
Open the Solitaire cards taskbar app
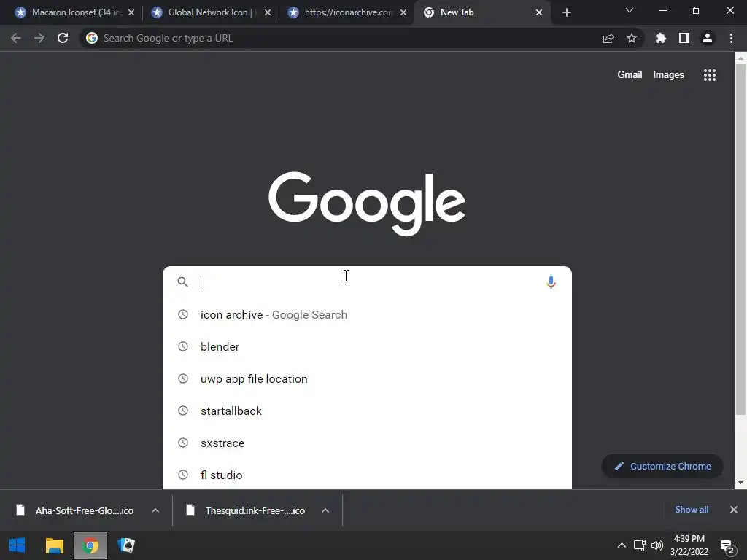click(x=126, y=545)
